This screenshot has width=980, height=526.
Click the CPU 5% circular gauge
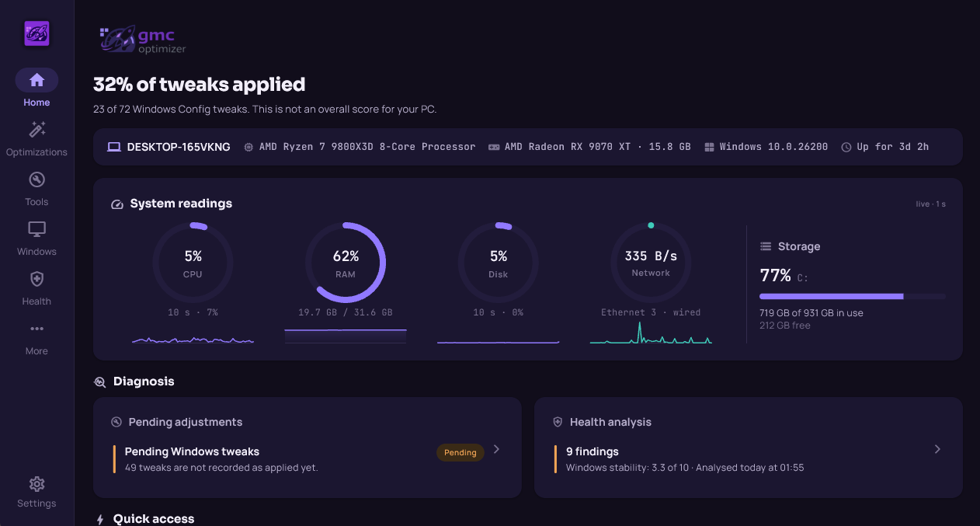[x=193, y=262]
